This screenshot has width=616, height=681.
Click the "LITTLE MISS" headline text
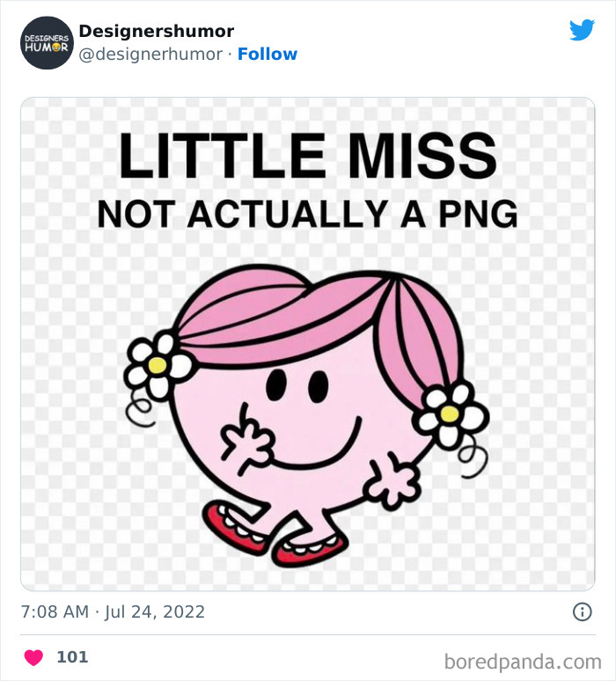point(307,155)
